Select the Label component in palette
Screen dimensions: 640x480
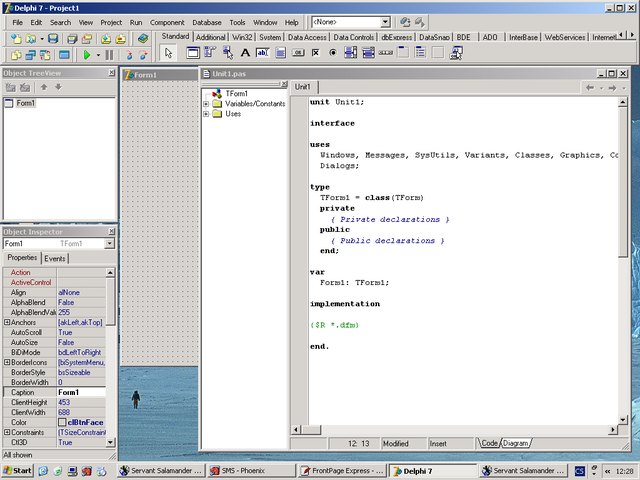click(x=246, y=53)
